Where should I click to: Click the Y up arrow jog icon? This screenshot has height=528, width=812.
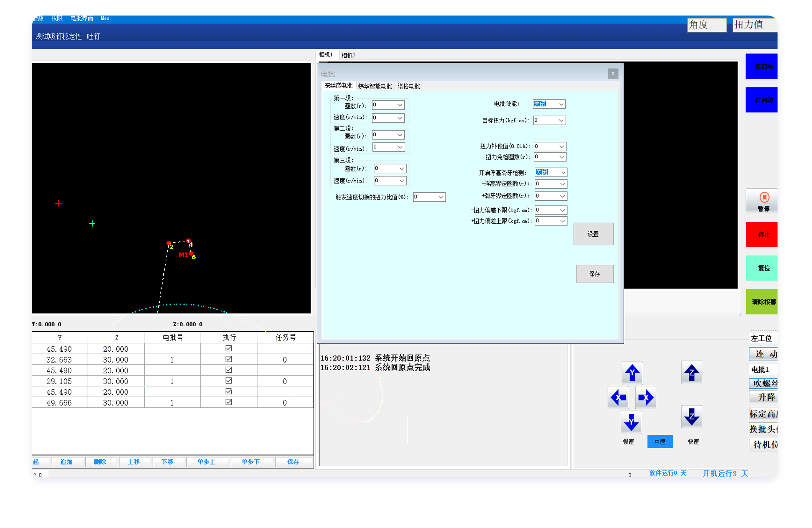(x=632, y=372)
